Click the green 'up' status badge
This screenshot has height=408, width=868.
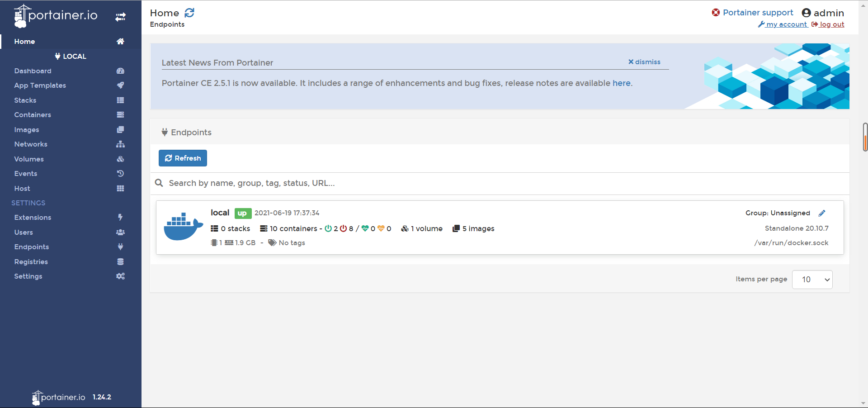[x=242, y=213]
